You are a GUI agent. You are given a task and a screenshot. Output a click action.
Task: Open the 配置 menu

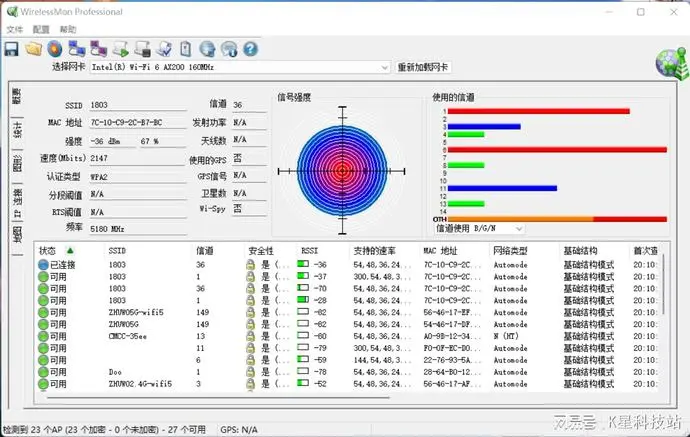point(41,29)
